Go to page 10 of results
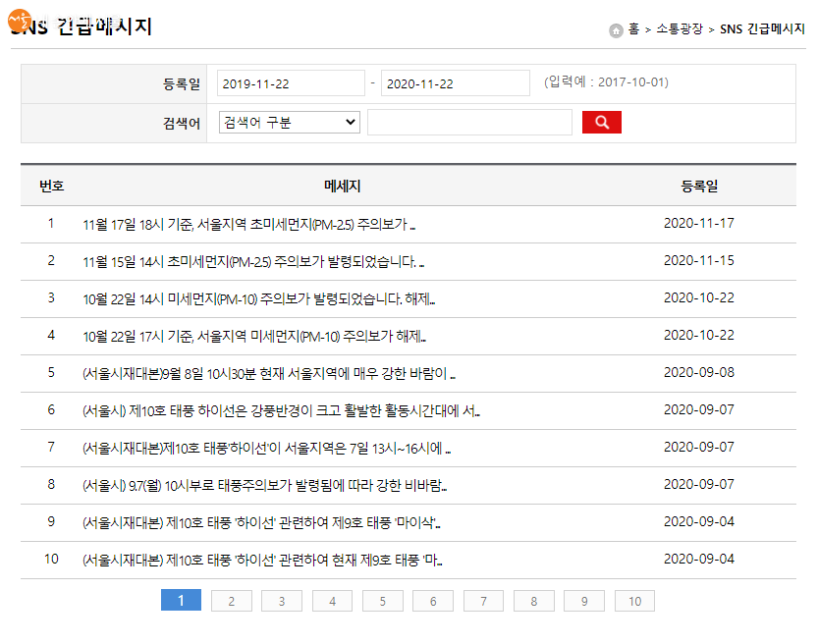The width and height of the screenshot is (818, 644). (634, 602)
